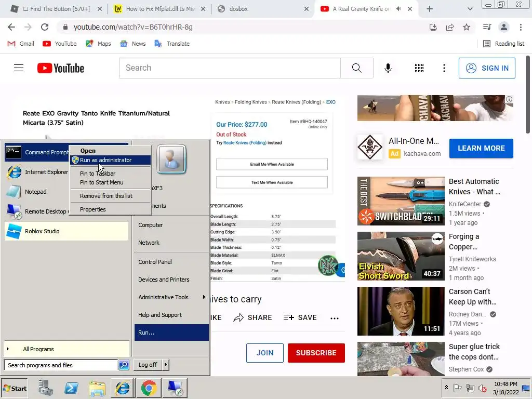The image size is (532, 399).
Task: Open YouTube apps grid icon
Action: [419, 68]
